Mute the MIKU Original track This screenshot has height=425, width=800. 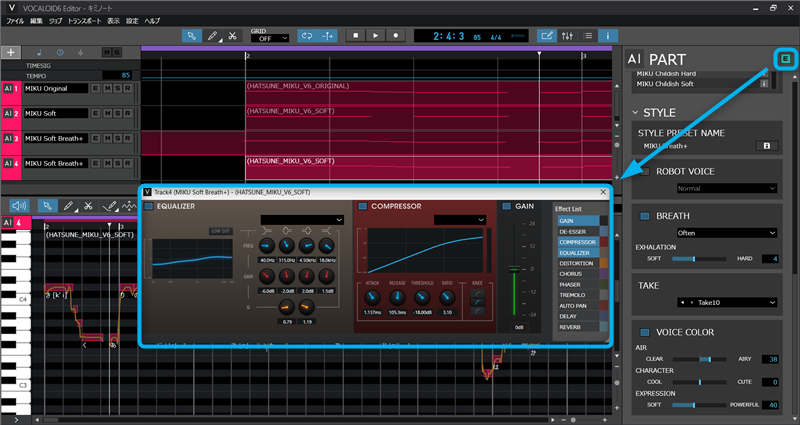[107, 88]
